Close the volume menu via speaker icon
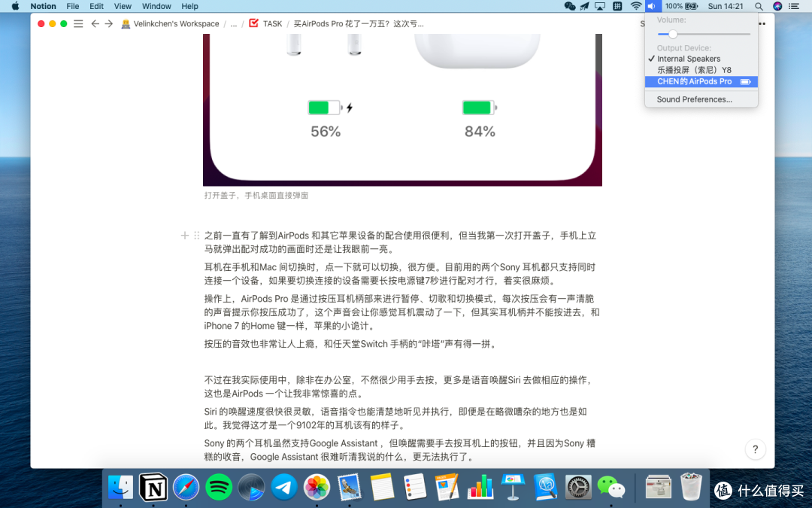 tap(652, 6)
